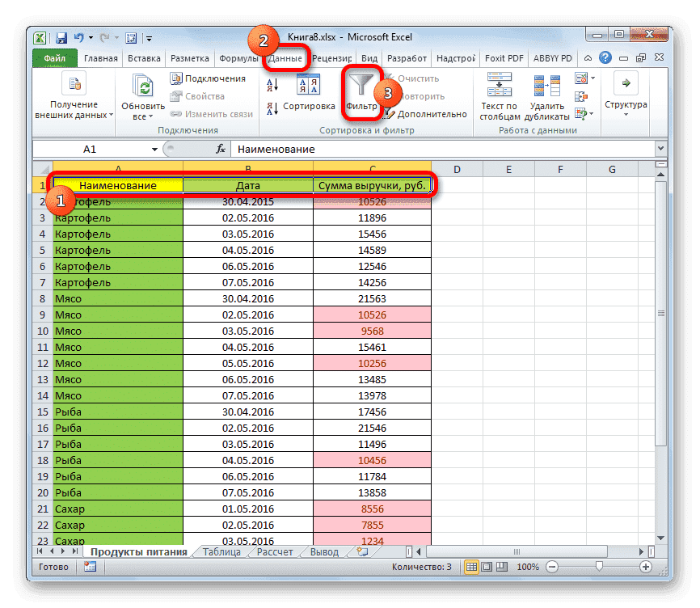Save the workbook via Quick Access toolbar
The height and width of the screenshot is (608, 700).
(x=61, y=37)
